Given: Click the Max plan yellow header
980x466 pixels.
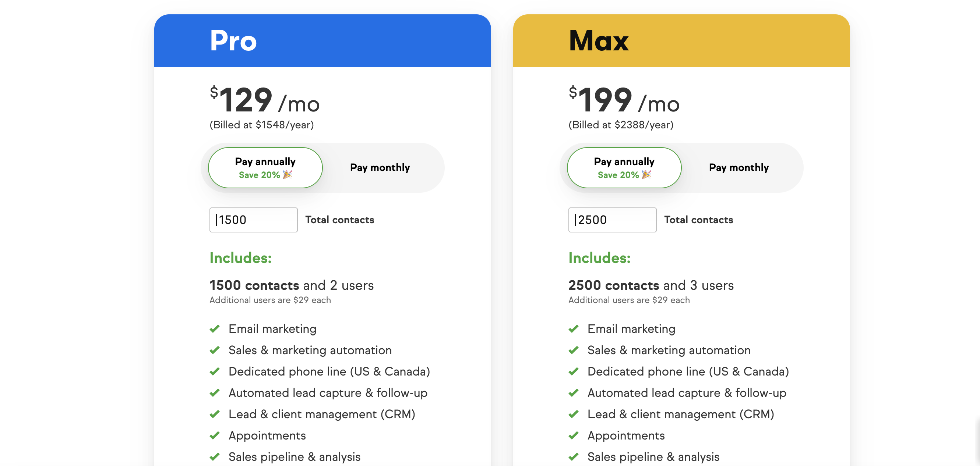Looking at the screenshot, I should 681,41.
